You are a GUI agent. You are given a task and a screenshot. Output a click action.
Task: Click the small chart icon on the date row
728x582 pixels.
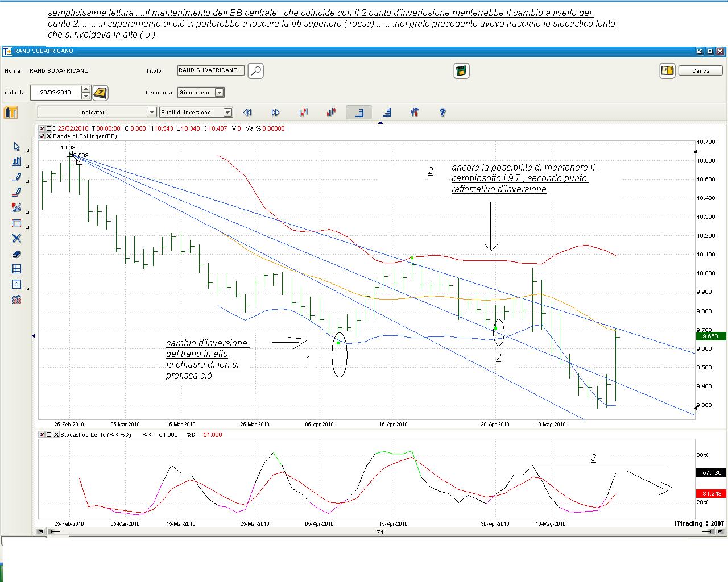coord(42,128)
